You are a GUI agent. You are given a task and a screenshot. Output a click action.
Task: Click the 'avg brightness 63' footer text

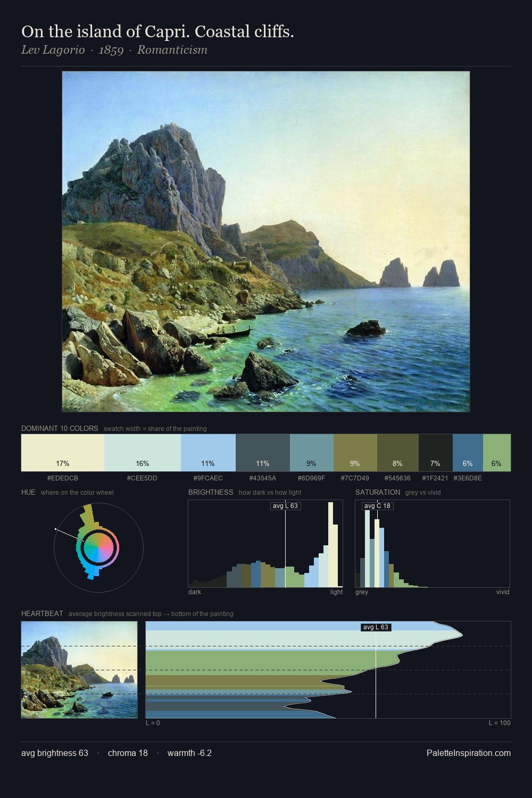55,753
